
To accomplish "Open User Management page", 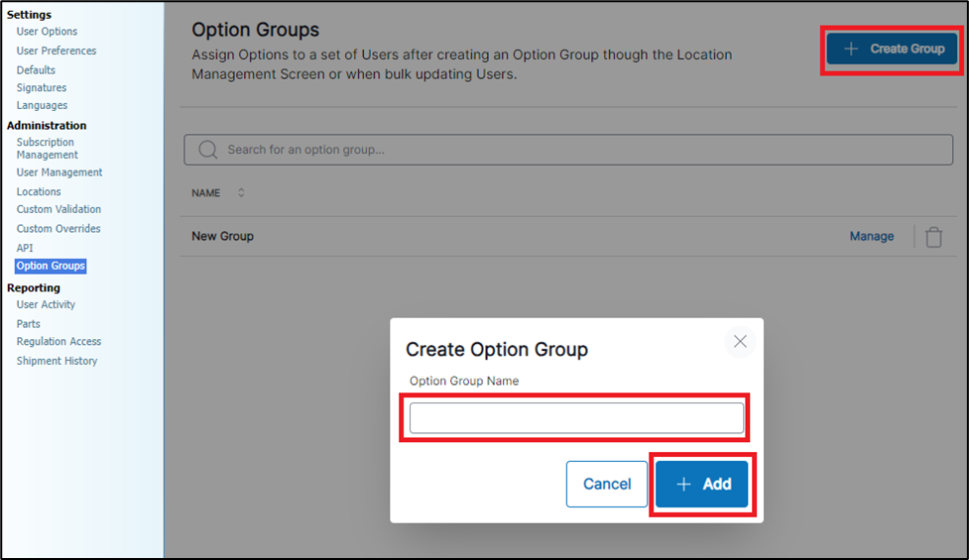I will pos(60,172).
